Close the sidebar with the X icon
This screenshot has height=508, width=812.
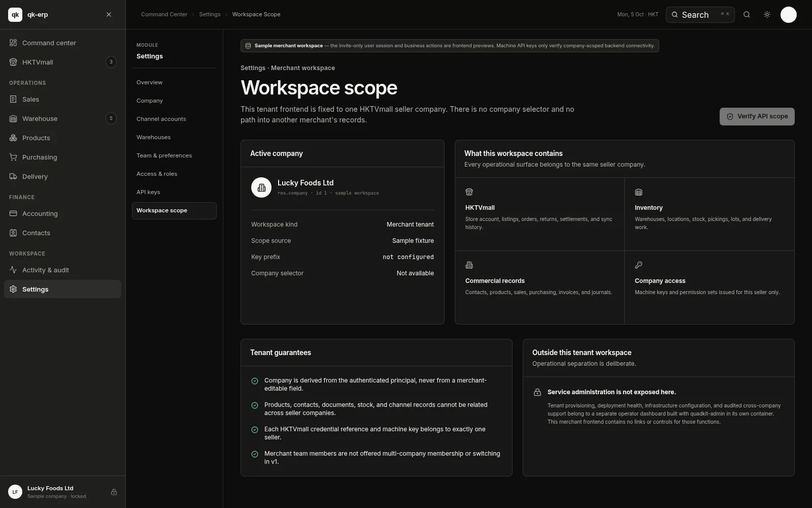[109, 15]
